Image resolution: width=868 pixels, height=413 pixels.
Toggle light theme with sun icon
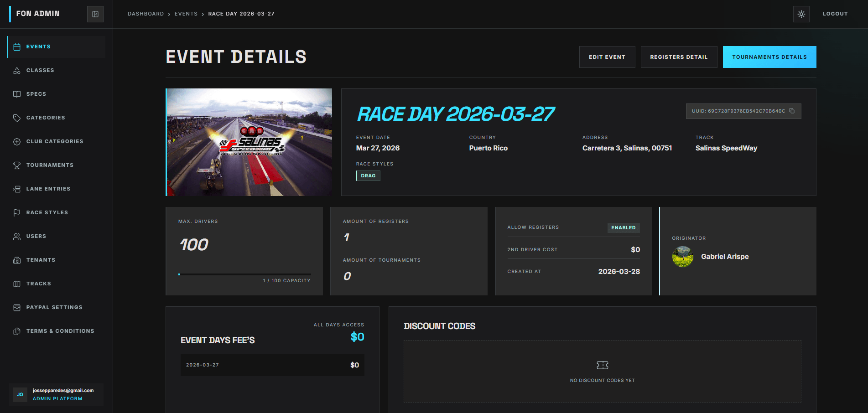801,14
